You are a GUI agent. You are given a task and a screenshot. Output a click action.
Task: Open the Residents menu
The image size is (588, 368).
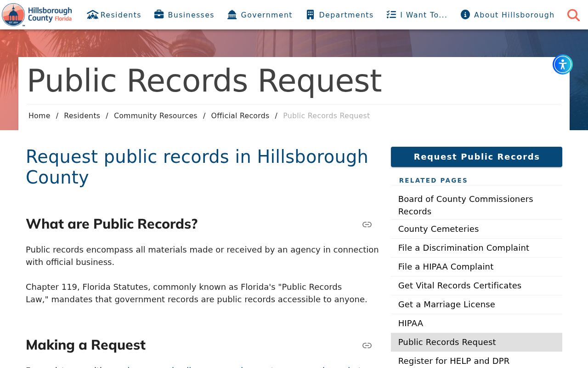114,15
